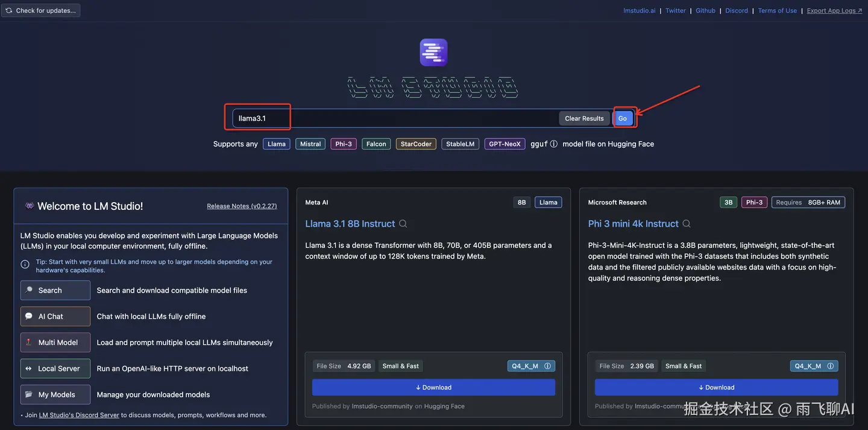
Task: Click info icon in Phi 3 card Q4_K_M badge
Action: 830,366
